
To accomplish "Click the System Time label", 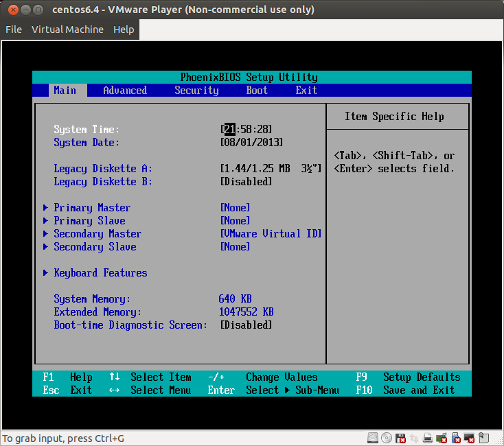I will coord(87,130).
